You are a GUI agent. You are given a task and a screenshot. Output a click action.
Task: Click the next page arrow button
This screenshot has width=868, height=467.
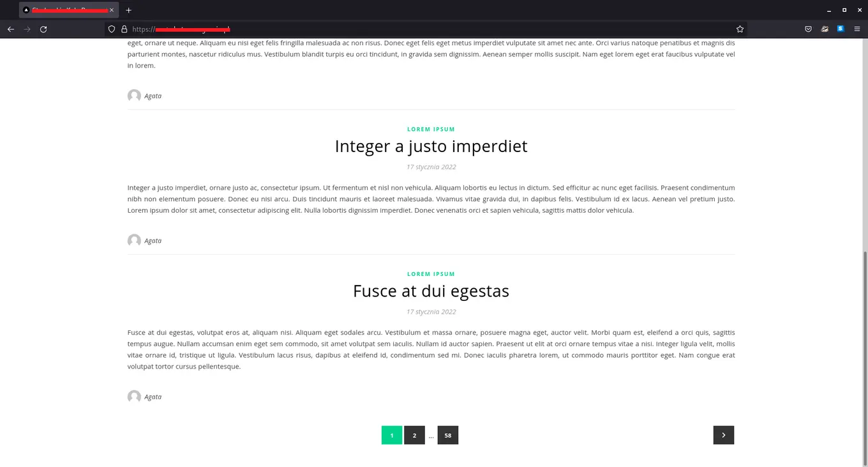tap(723, 435)
